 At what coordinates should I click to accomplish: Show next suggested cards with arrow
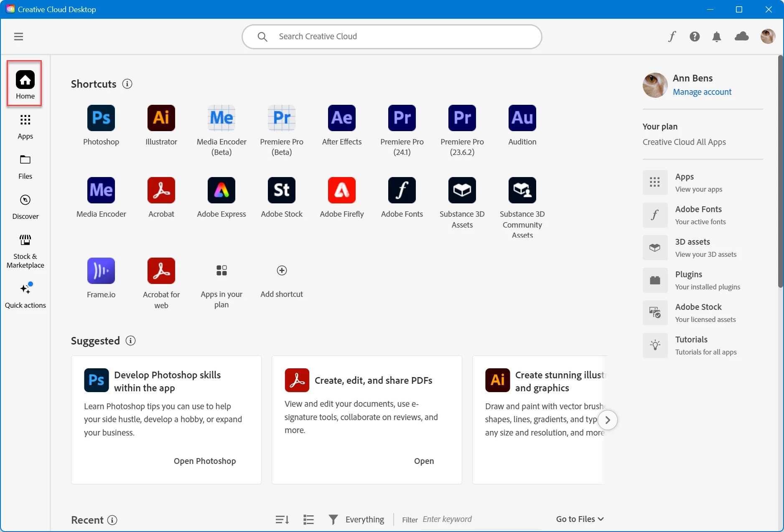pyautogui.click(x=608, y=420)
